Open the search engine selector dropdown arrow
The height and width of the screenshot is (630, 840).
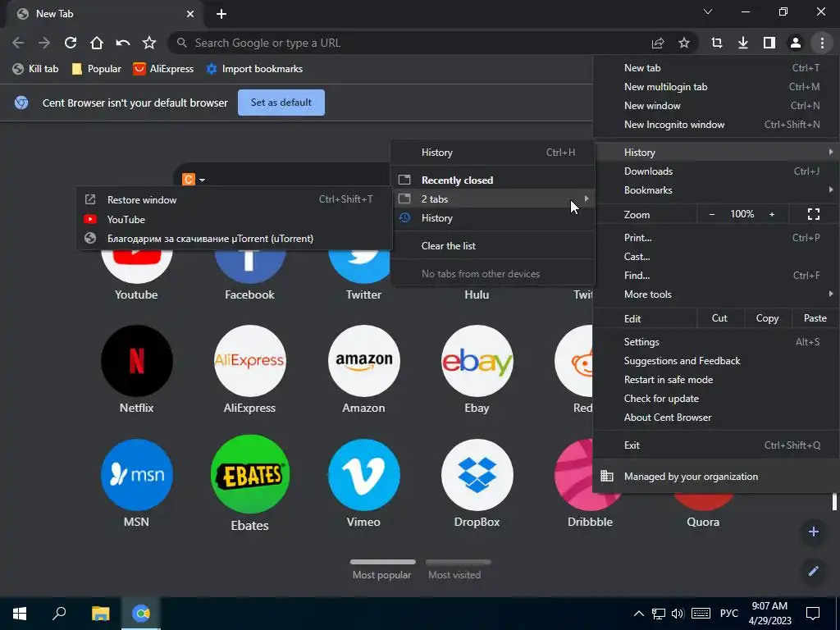tap(202, 180)
